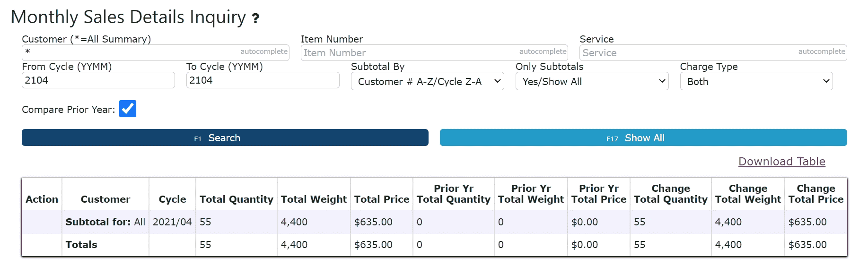The image size is (868, 266).
Task: Click the Change Total Weight column header
Action: [x=747, y=194]
